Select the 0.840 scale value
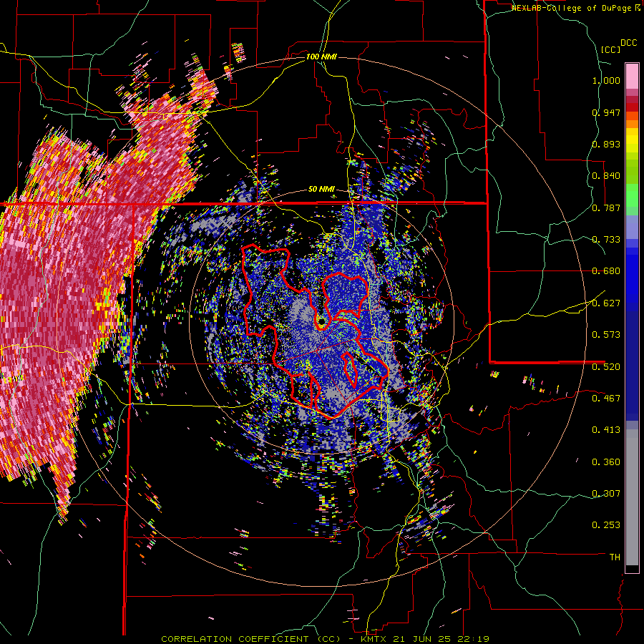The height and width of the screenshot is (644, 644). (x=606, y=176)
